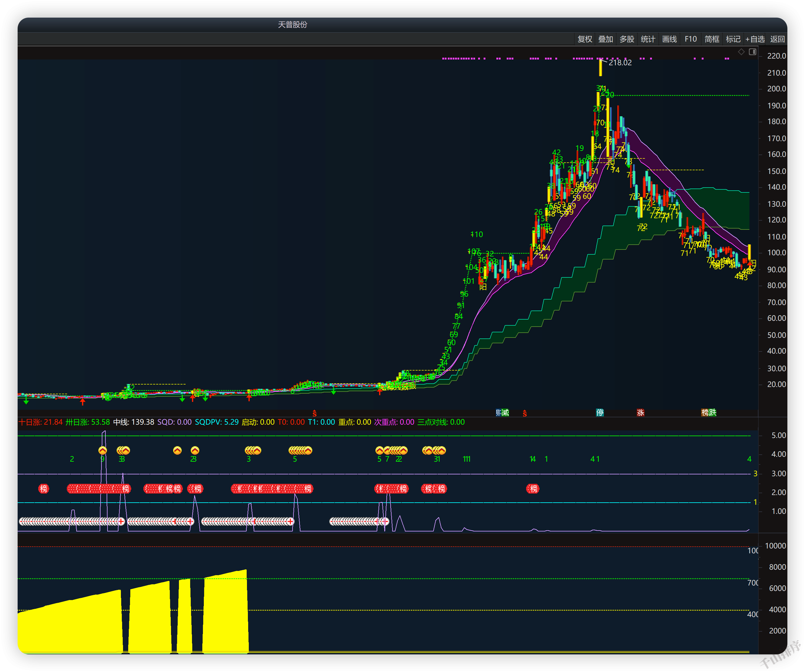This screenshot has width=805, height=672.
Task: Open the 叠加 overlay option
Action: pyautogui.click(x=606, y=39)
